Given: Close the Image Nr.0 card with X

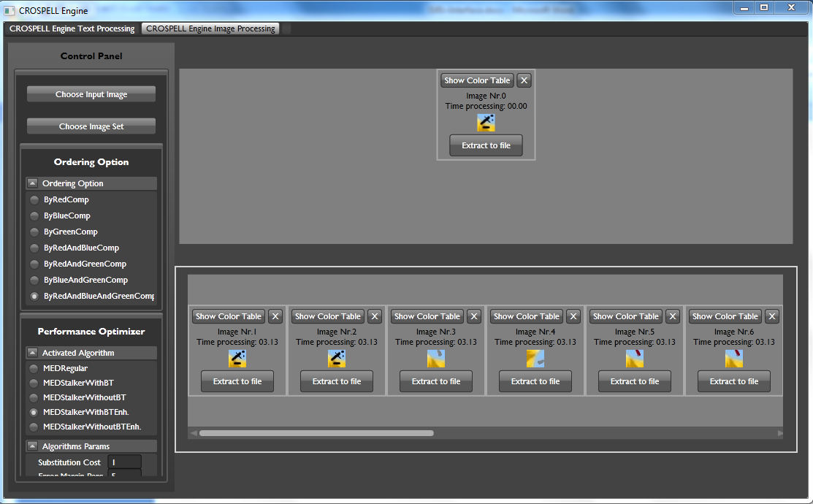Looking at the screenshot, I should (524, 80).
